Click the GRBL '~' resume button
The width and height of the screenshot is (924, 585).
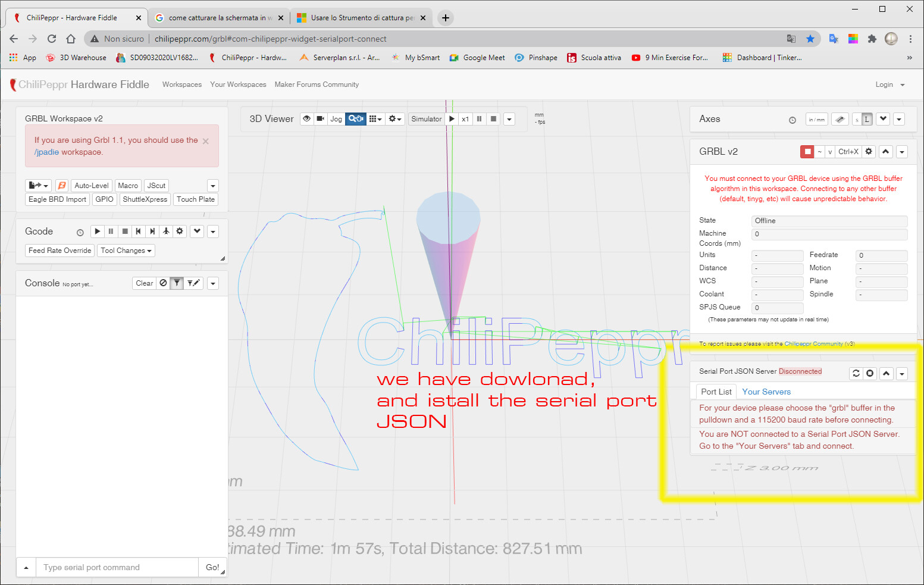coord(820,152)
